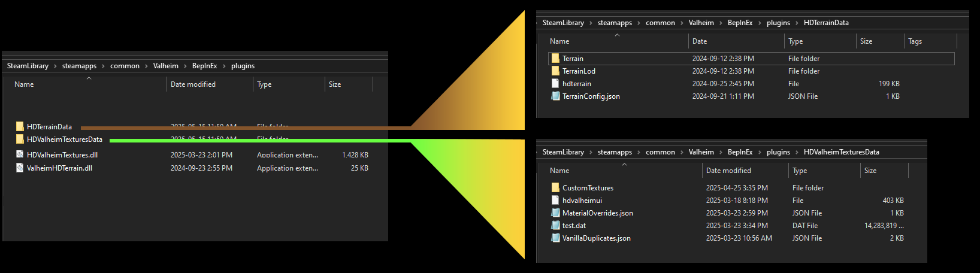Select the HDValheimTextures.dll file icon
The image size is (980, 273).
click(20, 155)
